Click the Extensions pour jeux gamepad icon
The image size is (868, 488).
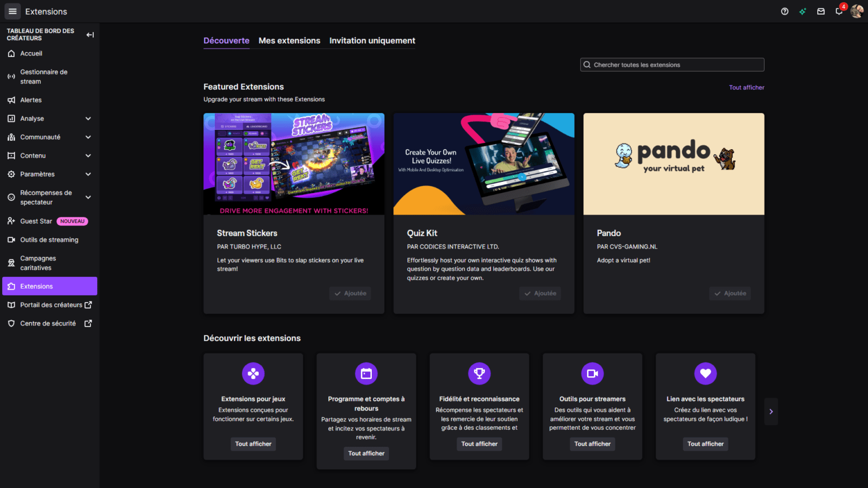pos(253,373)
